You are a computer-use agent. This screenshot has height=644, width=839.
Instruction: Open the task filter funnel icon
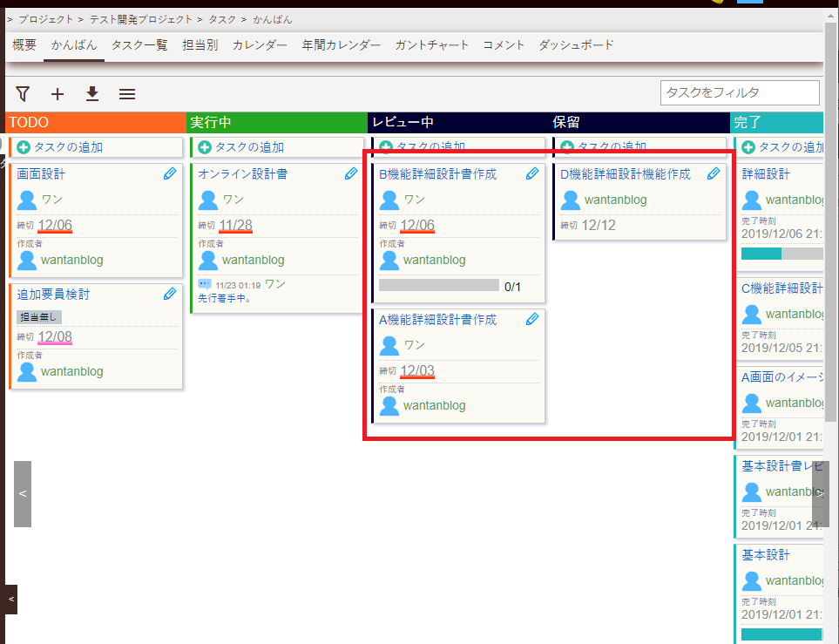(22, 93)
